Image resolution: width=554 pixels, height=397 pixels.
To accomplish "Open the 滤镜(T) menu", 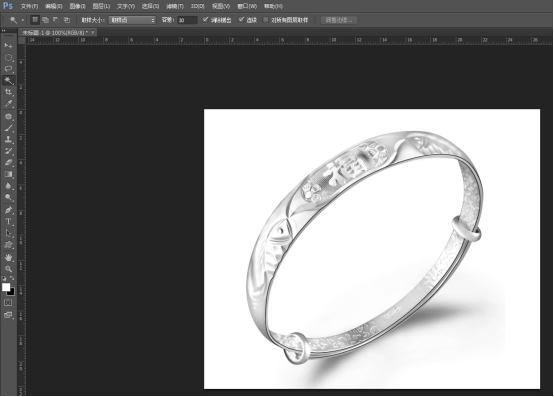I will click(175, 6).
